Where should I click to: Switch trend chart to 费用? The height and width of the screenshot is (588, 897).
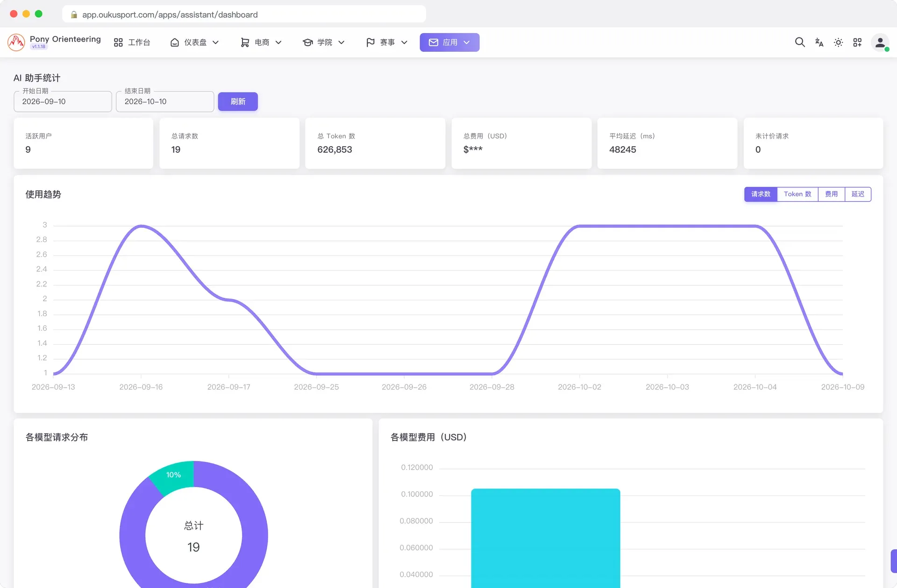point(831,194)
